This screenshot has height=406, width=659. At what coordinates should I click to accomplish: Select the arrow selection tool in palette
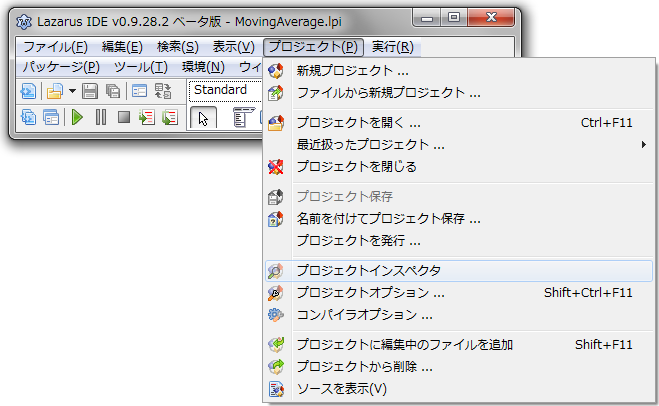203,118
